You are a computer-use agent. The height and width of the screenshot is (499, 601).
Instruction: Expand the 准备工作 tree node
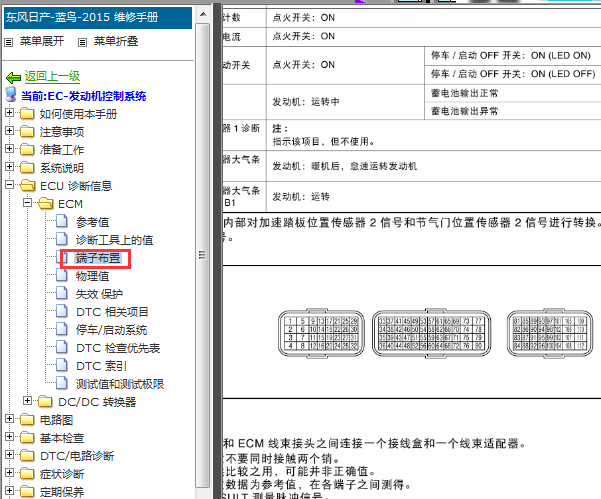[10, 149]
